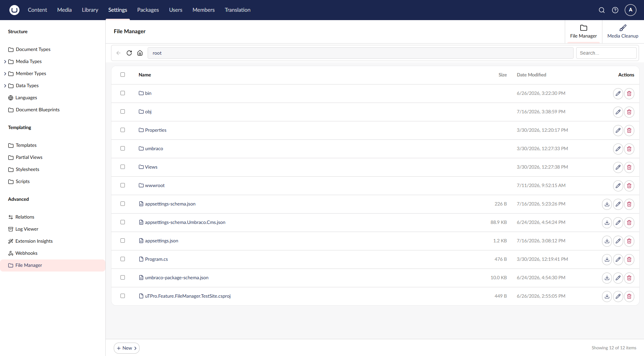Open Partial Views in sidebar

coord(29,157)
